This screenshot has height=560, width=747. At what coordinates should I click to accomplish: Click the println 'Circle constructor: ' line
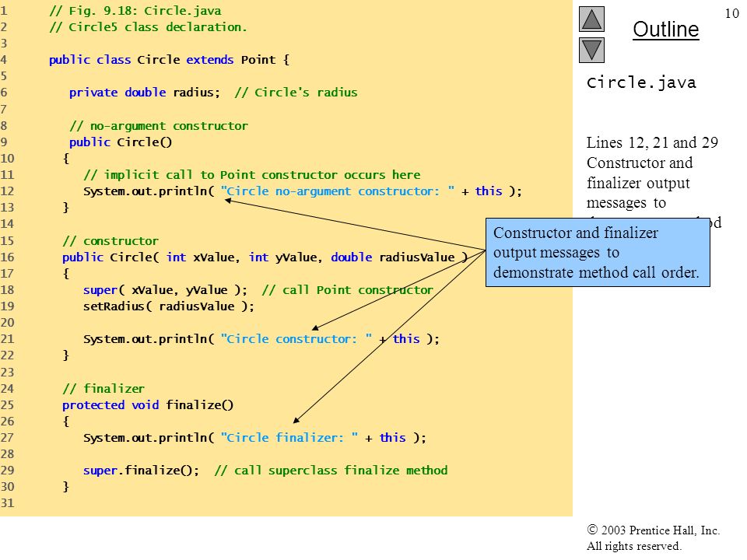coord(261,339)
